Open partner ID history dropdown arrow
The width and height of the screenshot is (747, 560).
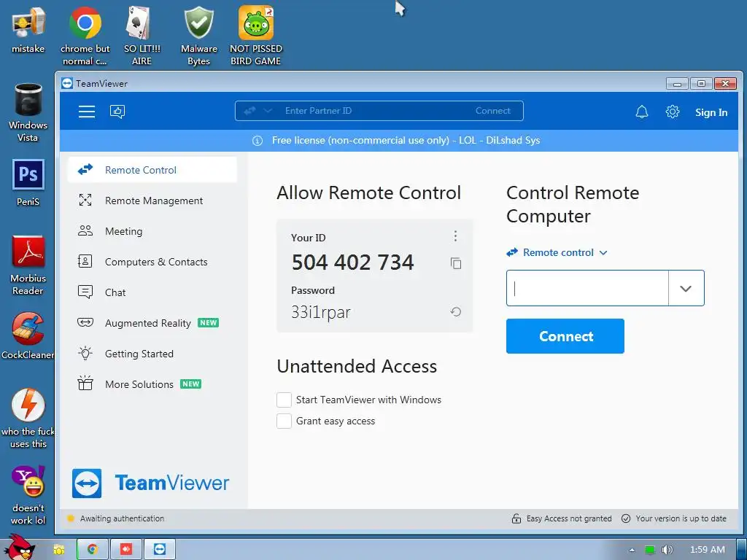pyautogui.click(x=686, y=288)
